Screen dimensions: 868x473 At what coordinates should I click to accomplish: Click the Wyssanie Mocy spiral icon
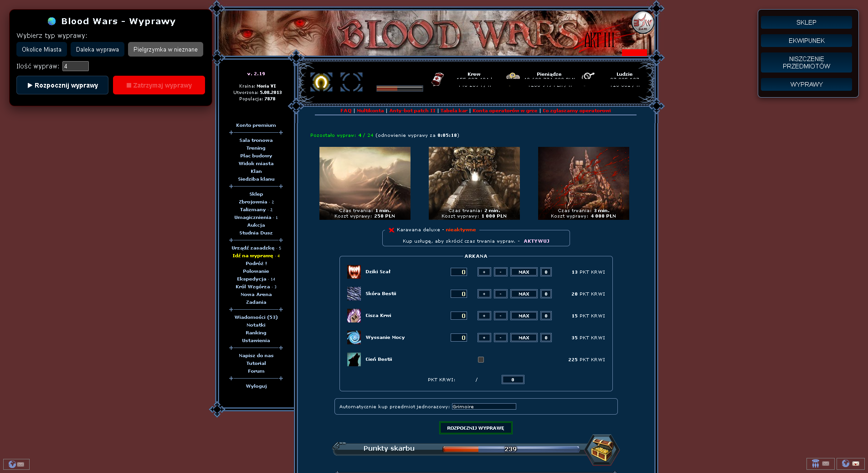354,338
